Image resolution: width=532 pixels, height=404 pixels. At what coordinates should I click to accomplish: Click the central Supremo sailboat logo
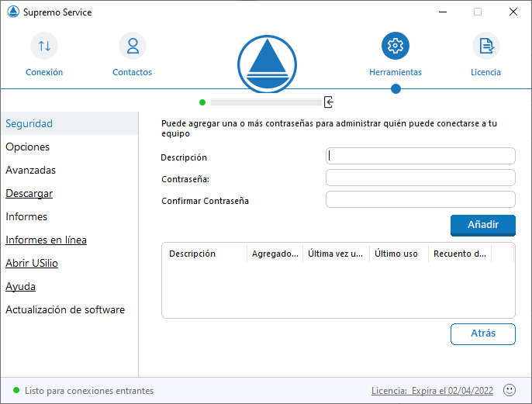tap(267, 64)
